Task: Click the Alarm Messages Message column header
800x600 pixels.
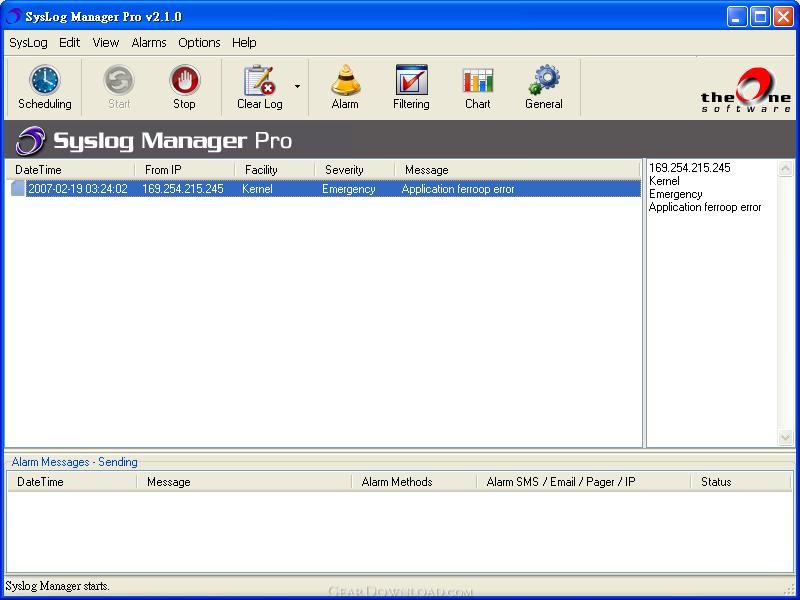Action: click(244, 482)
